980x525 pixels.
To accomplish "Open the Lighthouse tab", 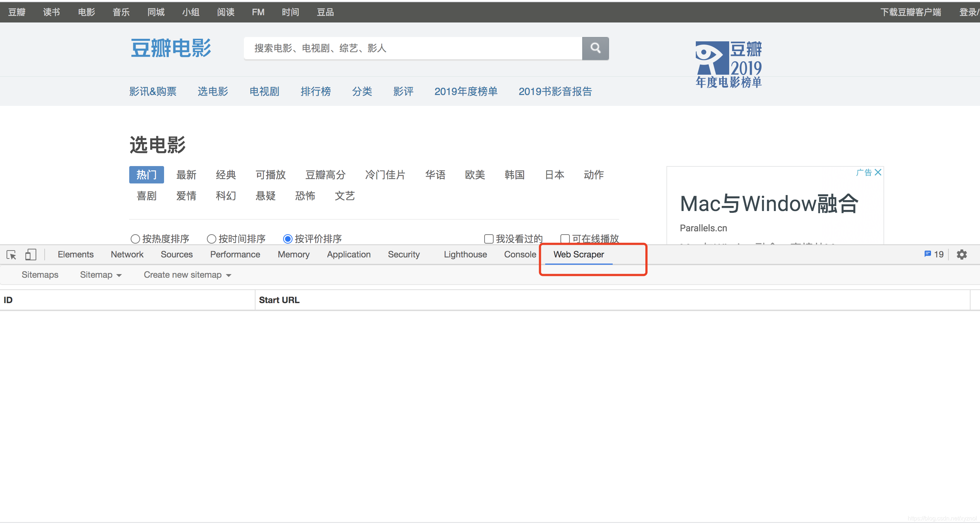I will 465,254.
